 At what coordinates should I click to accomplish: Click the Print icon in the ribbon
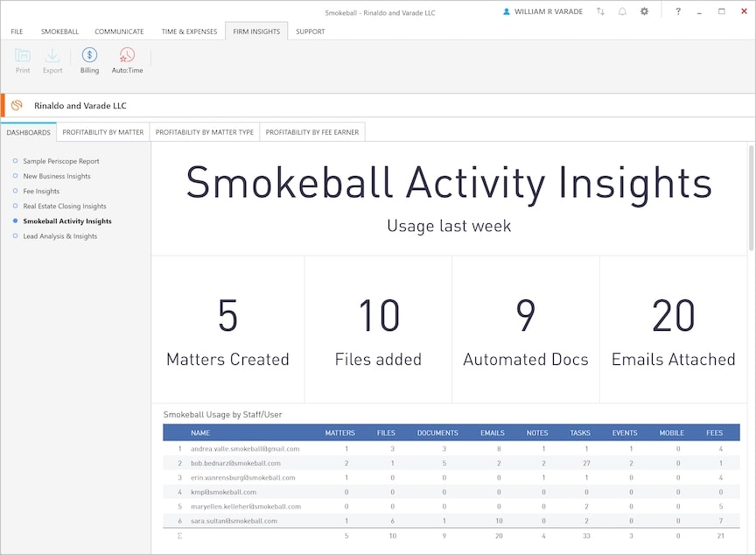23,55
